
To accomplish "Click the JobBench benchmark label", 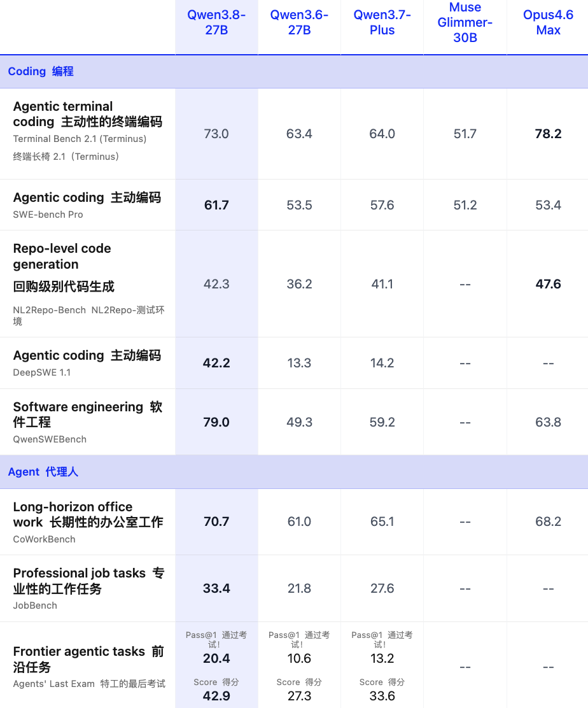I will (x=35, y=605).
